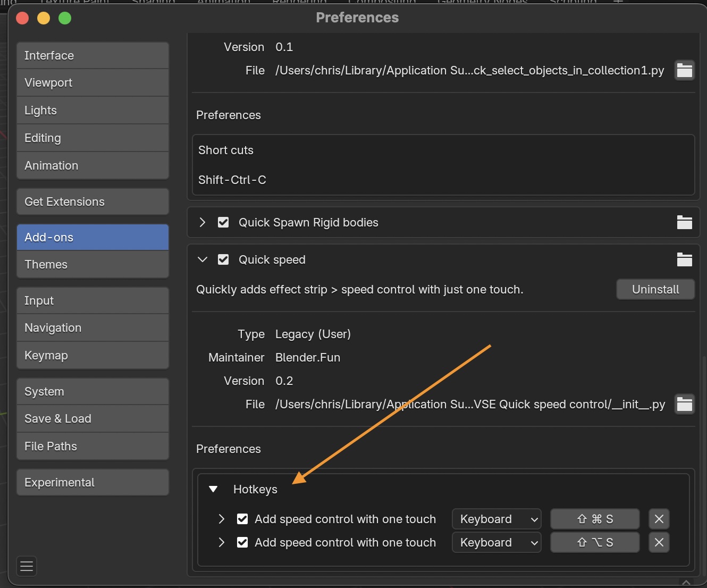The image size is (707, 588).
Task: Change the Shift Option S key binding
Action: coord(595,542)
